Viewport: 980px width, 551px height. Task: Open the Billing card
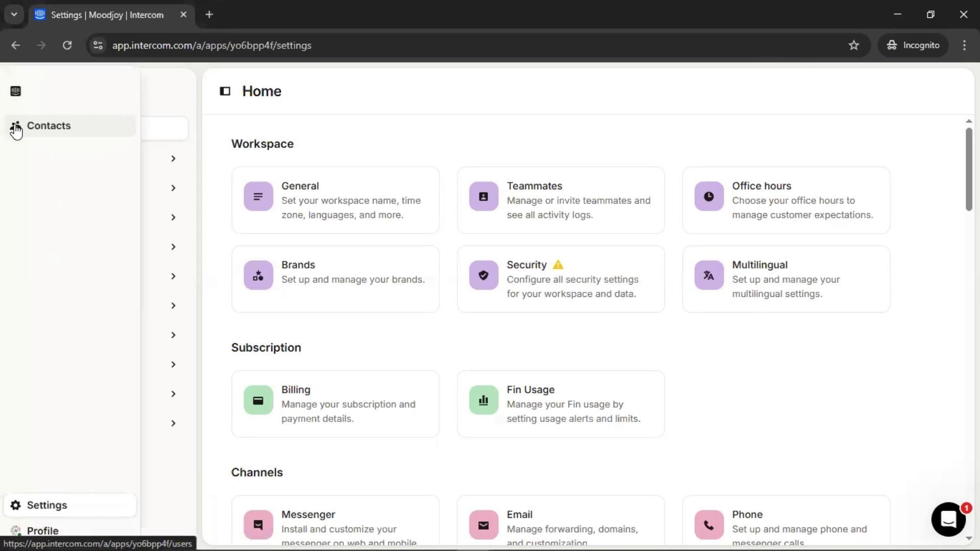(x=335, y=404)
